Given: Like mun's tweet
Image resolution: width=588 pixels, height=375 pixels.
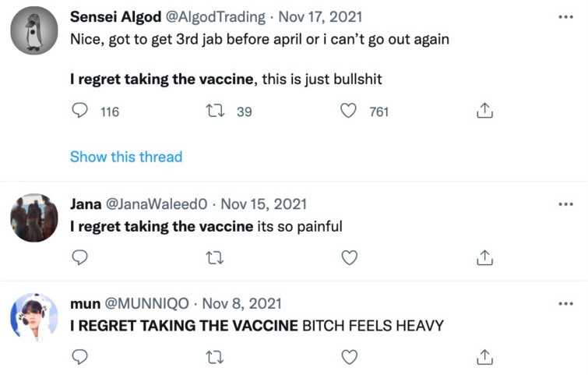Looking at the screenshot, I should (350, 357).
